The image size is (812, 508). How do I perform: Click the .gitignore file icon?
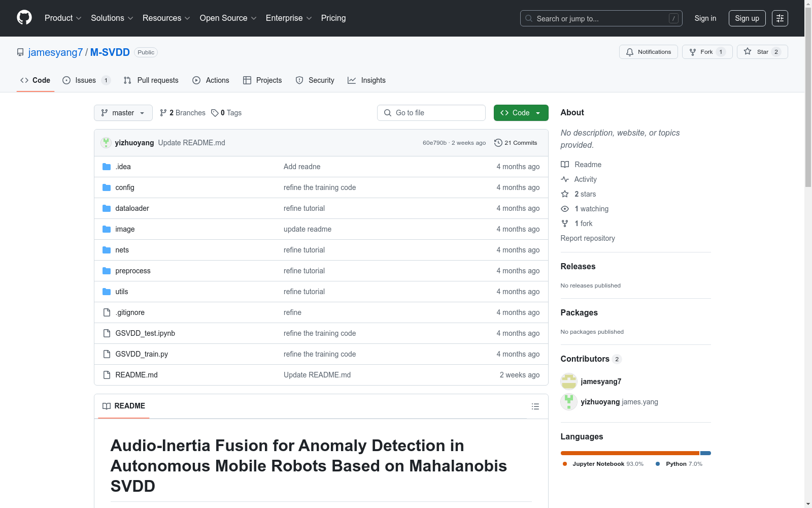(x=107, y=312)
